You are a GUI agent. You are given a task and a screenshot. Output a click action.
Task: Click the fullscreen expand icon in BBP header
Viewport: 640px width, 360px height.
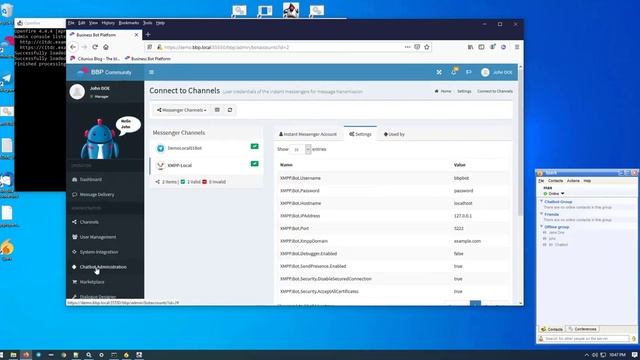tap(439, 72)
